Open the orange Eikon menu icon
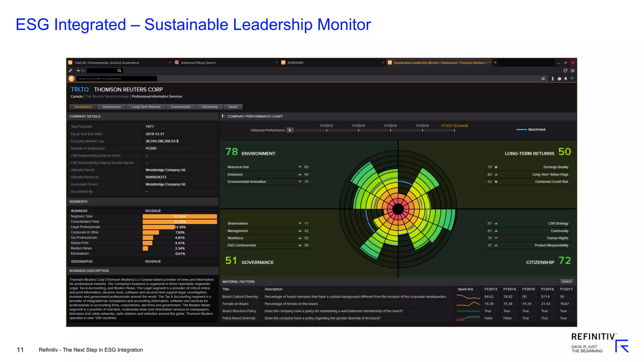Image resolution: width=644 pixels, height=362 pixels. (71, 79)
